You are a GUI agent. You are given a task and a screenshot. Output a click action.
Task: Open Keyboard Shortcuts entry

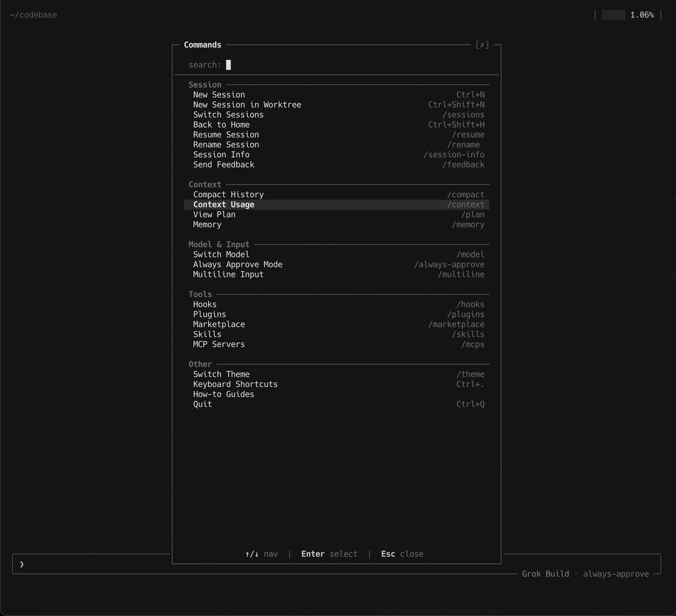336,385
